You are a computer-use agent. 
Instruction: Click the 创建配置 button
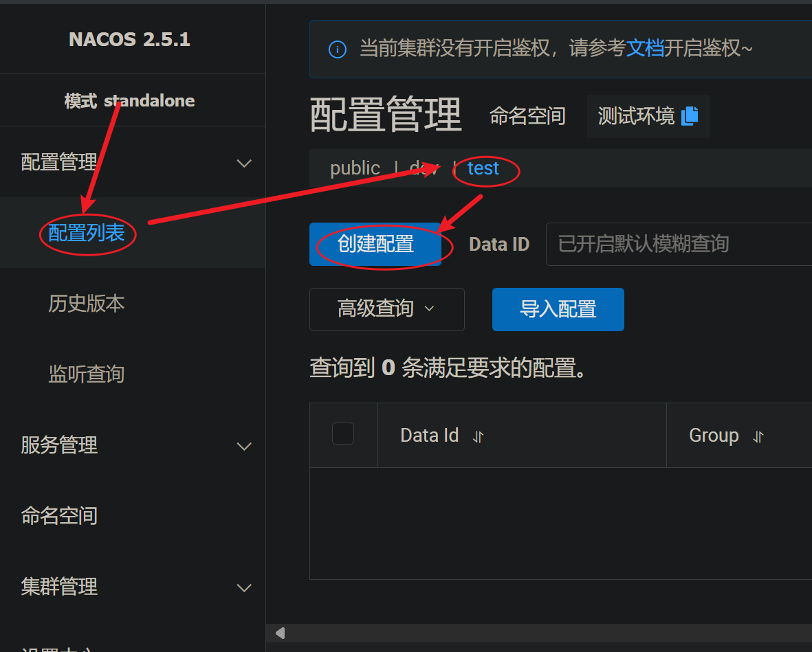(375, 244)
